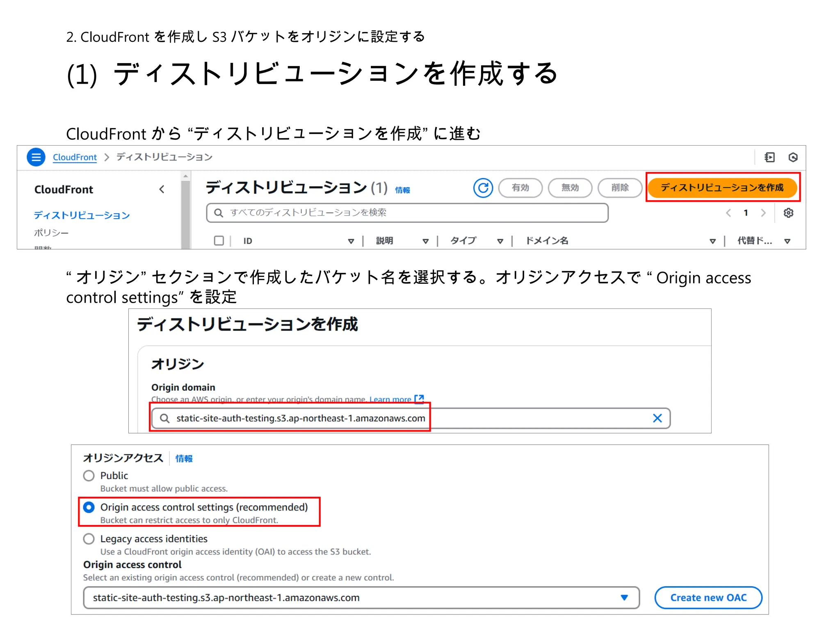Collapse the CloudFront sidebar with the chevron
Image resolution: width=840 pixels, height=630 pixels.
click(162, 189)
